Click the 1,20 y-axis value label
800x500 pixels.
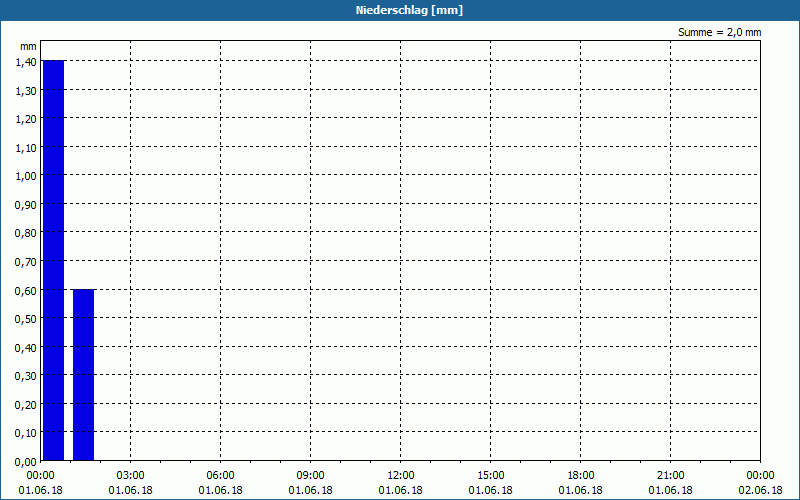click(x=26, y=119)
